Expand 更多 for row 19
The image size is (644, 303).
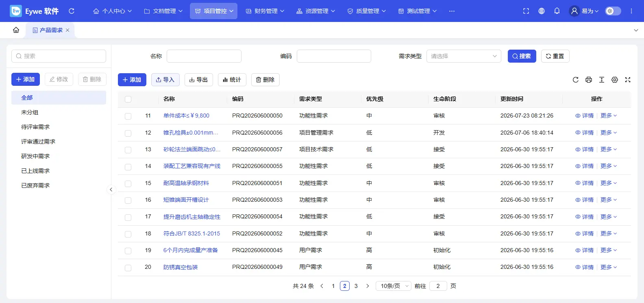[x=609, y=250]
